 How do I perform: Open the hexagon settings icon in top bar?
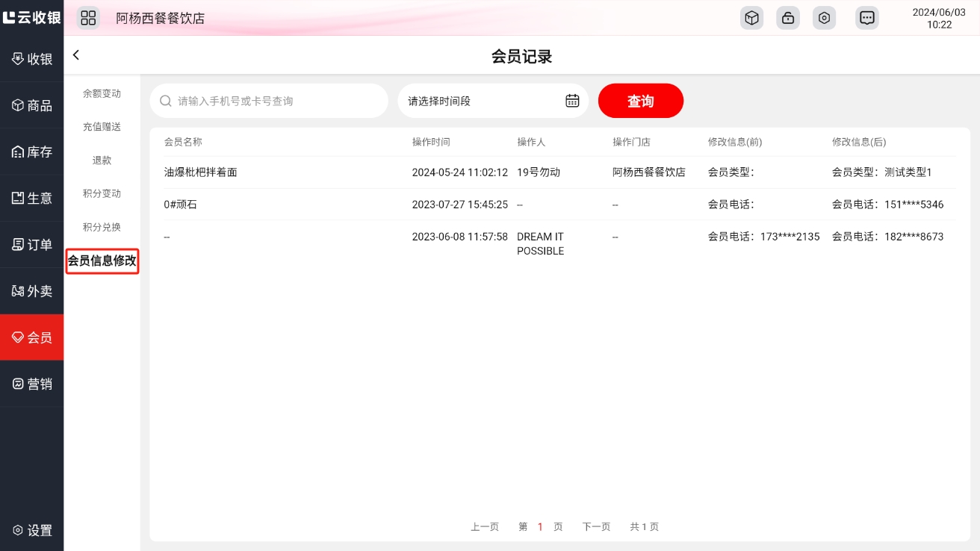pos(824,18)
